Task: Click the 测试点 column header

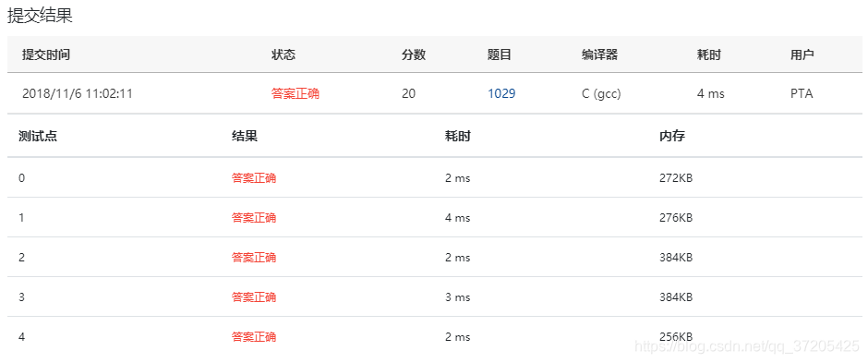Action: (38, 136)
